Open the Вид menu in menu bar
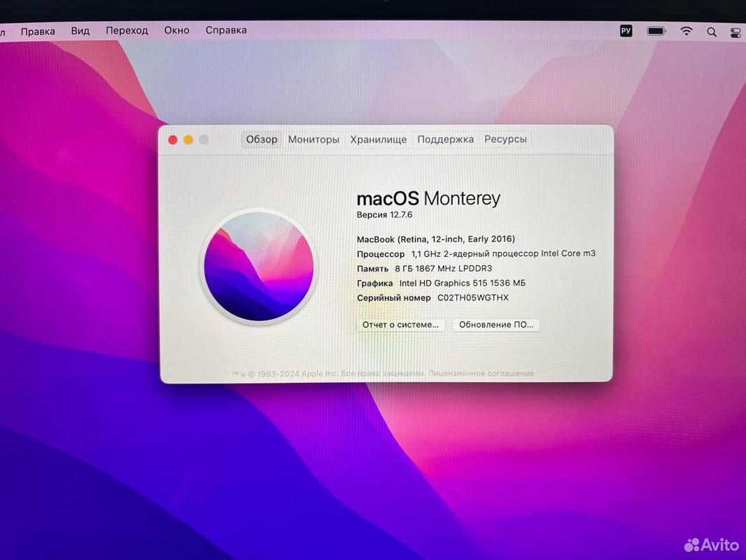Viewport: 746px width, 560px height. pos(80,31)
